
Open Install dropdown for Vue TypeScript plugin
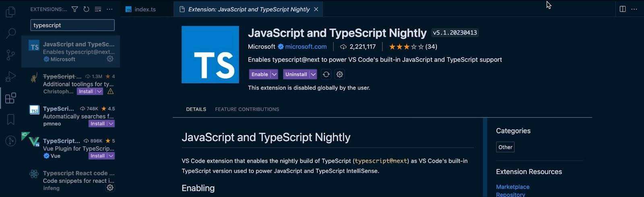click(111, 156)
